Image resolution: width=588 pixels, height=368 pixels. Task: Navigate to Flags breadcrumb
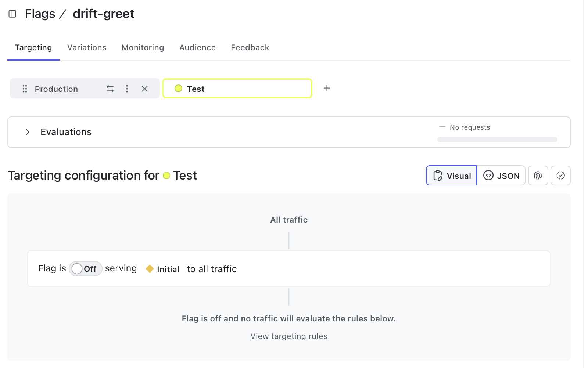40,14
